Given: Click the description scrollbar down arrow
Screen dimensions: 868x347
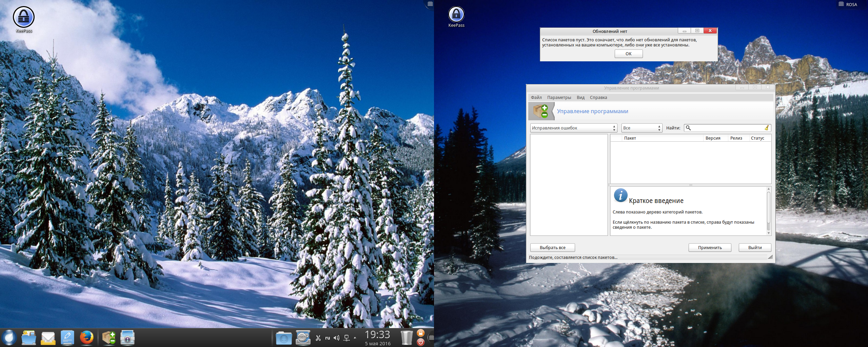Looking at the screenshot, I should (769, 233).
